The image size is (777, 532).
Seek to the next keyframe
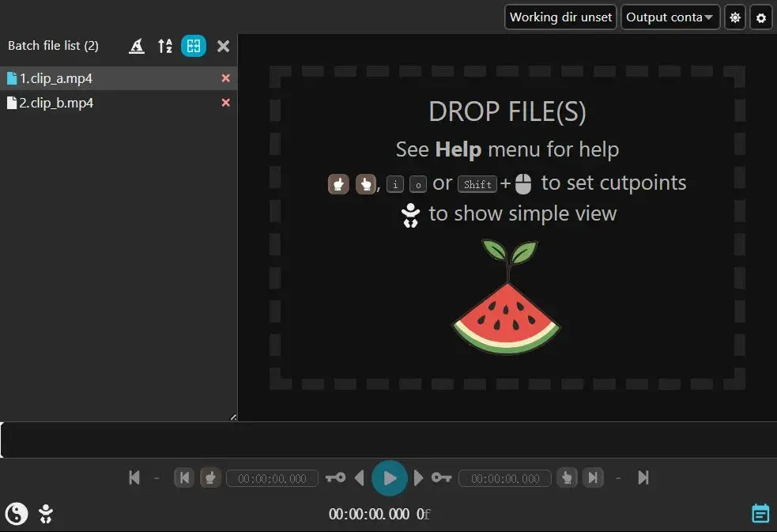click(441, 478)
